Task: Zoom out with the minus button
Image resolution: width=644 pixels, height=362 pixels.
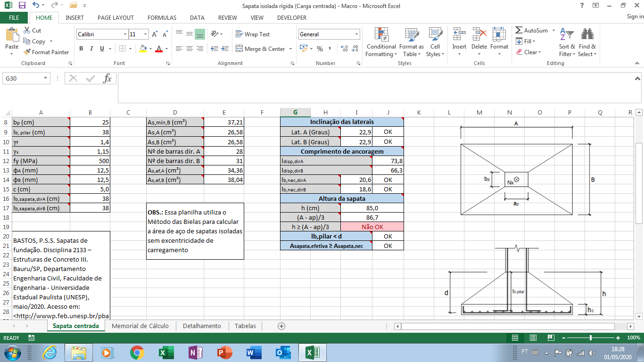Action: (x=563, y=338)
